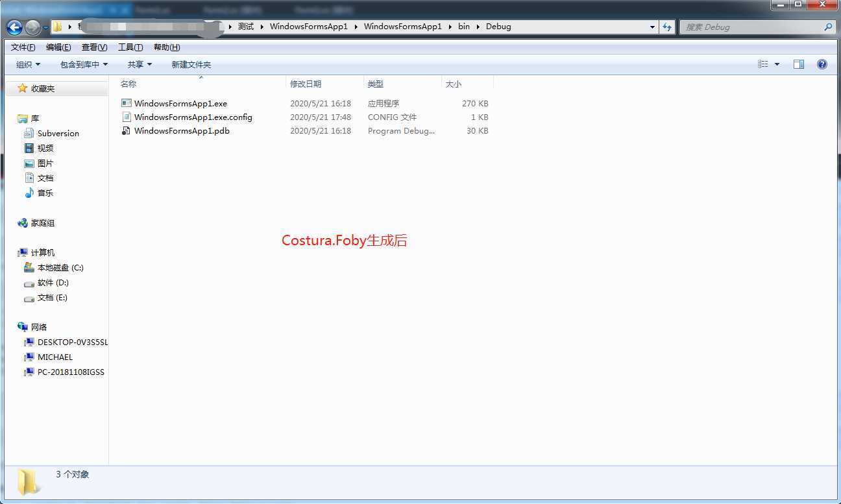
Task: Click the Back navigation arrow button
Action: tap(14, 27)
